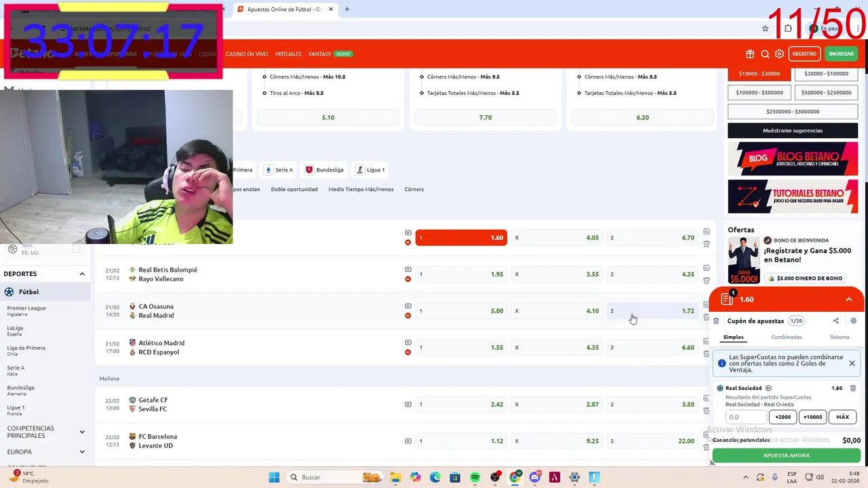Collapse the DEPORTES sidebar section
Viewport: 868px width, 488px height.
coord(82,274)
